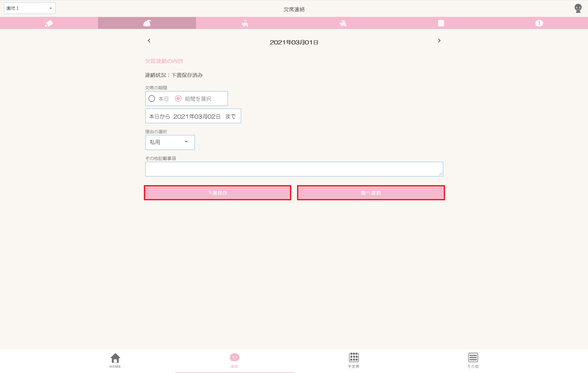Open the 私用 reason dropdown

170,142
